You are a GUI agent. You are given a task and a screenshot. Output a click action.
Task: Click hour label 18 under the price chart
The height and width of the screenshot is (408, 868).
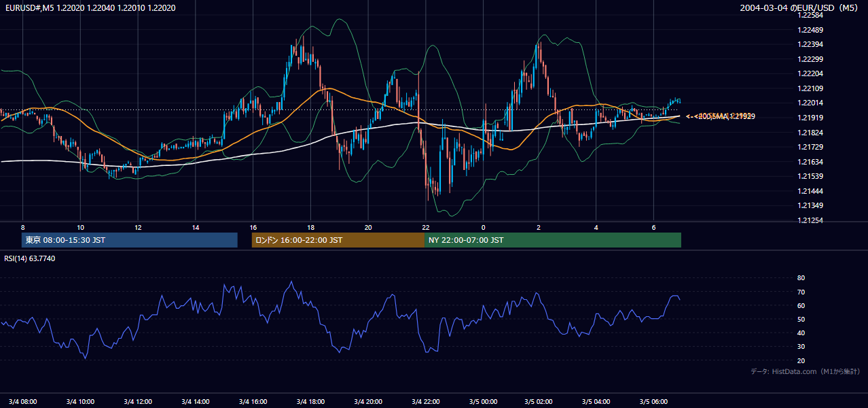[310, 227]
